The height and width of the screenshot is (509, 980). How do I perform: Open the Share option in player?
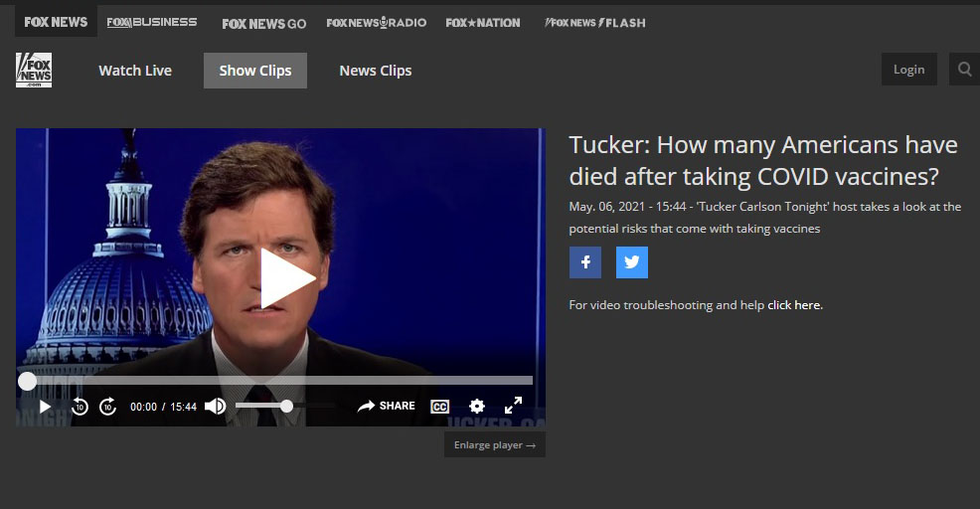click(x=387, y=406)
